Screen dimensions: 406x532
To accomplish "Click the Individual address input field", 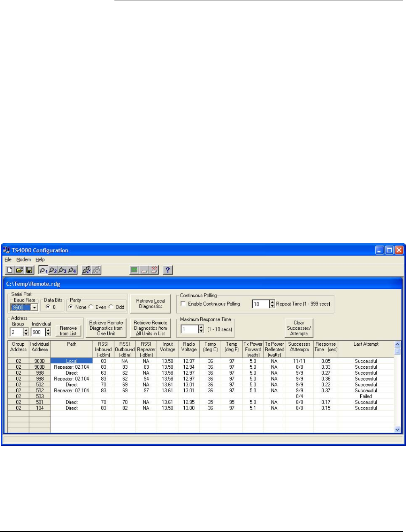I will click(38, 332).
